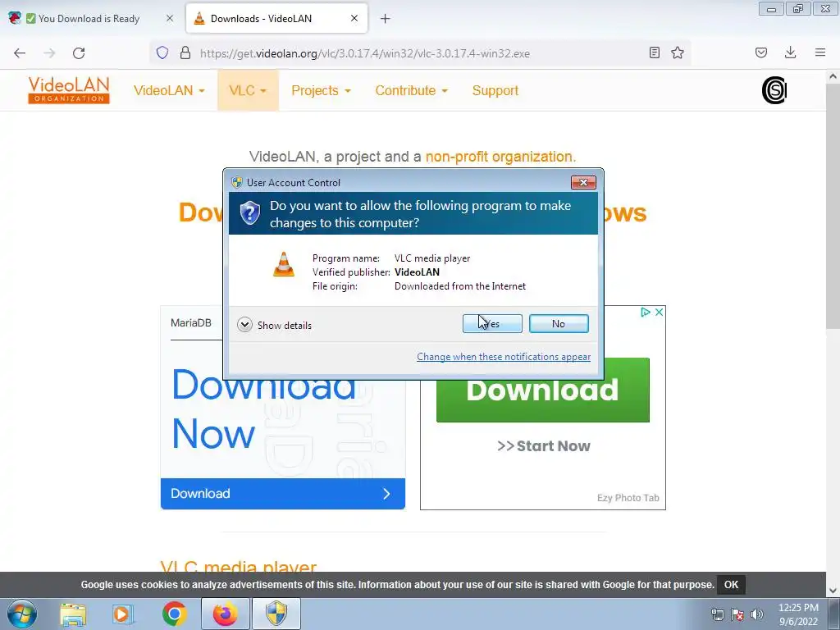Open the Action Center flag icon
Image resolution: width=840 pixels, height=630 pixels.
(737, 614)
